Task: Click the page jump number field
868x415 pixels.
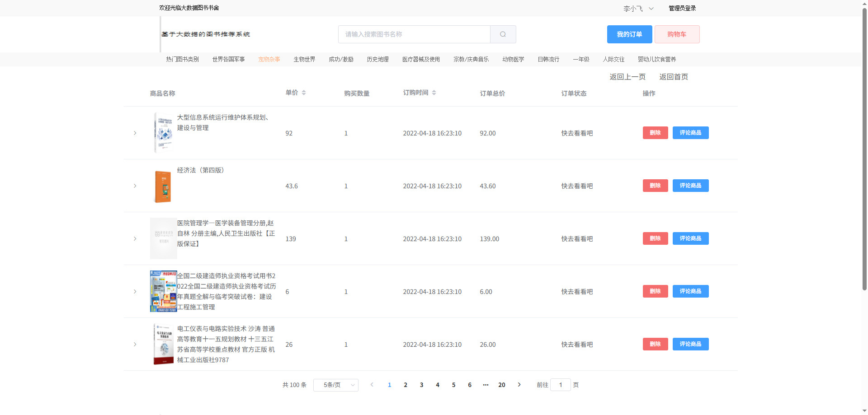Action: (x=561, y=385)
